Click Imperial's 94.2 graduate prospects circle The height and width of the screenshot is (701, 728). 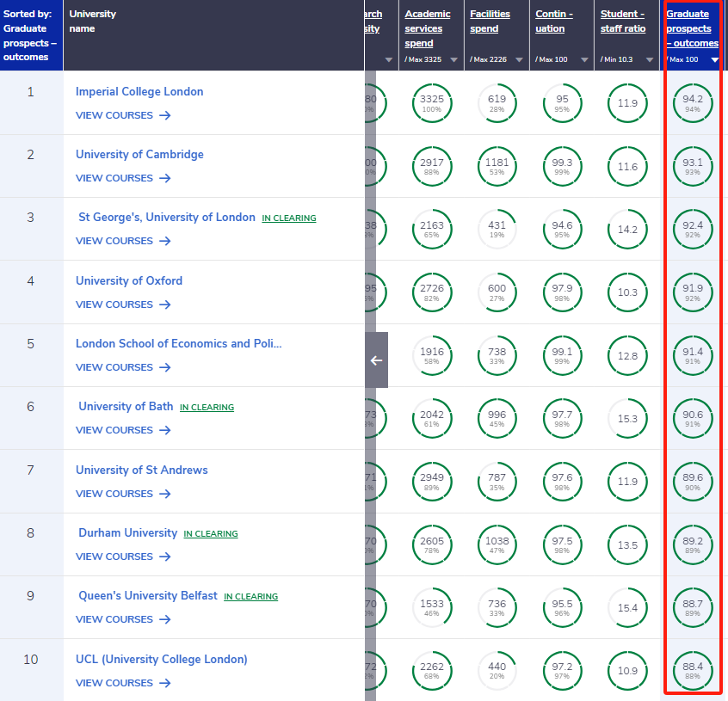tap(692, 103)
